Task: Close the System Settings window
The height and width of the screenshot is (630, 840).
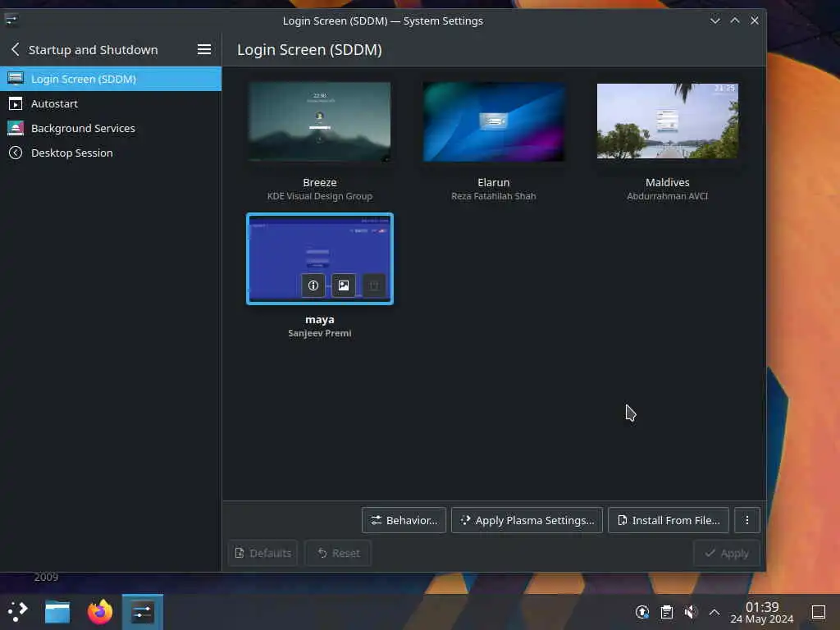Action: (755, 21)
